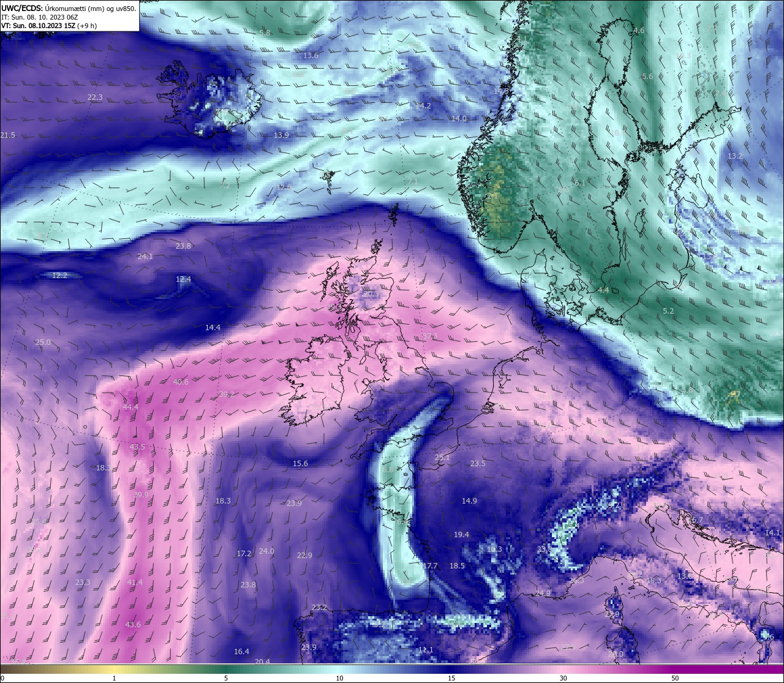Click the map value "22.3"

pyautogui.click(x=95, y=97)
